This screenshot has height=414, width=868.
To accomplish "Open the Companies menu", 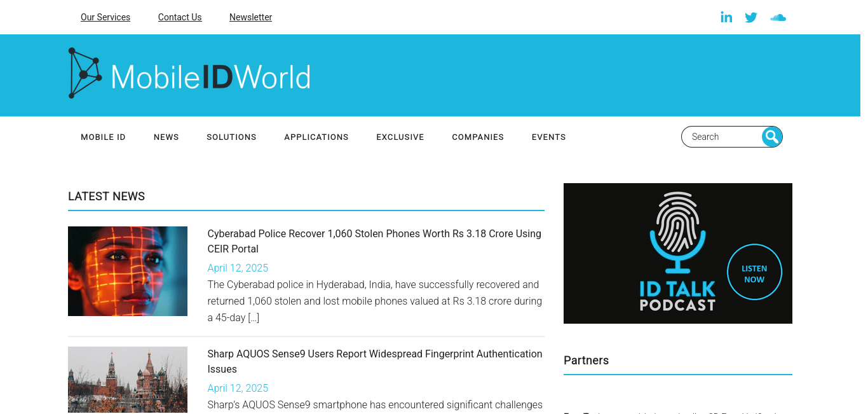I will coord(478,137).
